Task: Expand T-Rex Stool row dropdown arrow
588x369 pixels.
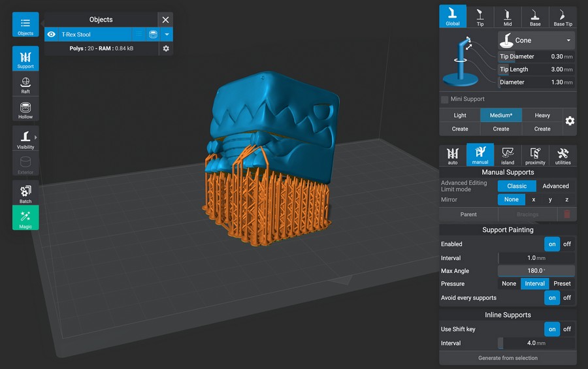Action: point(167,35)
